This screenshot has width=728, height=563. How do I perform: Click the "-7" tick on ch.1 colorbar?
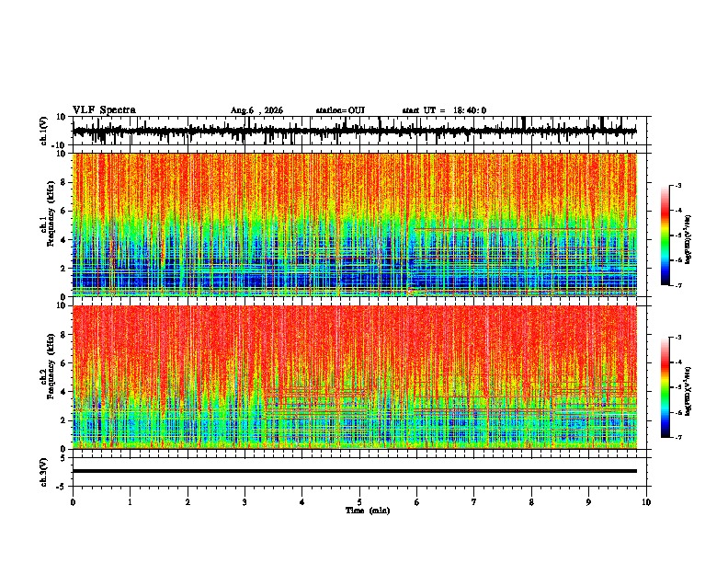[x=677, y=285]
